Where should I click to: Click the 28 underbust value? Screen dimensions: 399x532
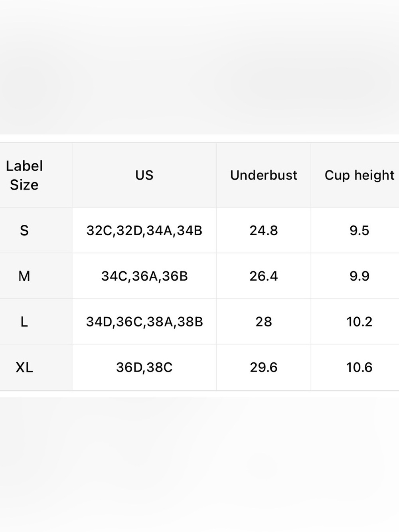263,321
